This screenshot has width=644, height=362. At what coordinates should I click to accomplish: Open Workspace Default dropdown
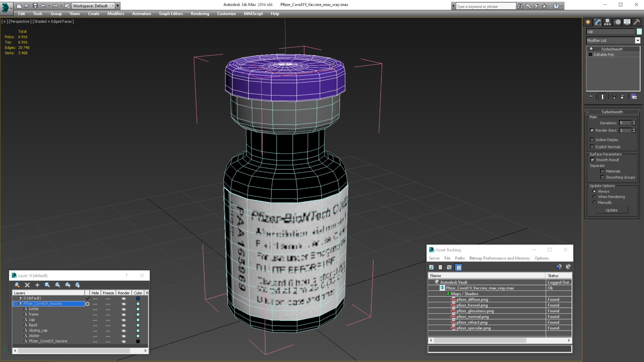pos(94,6)
